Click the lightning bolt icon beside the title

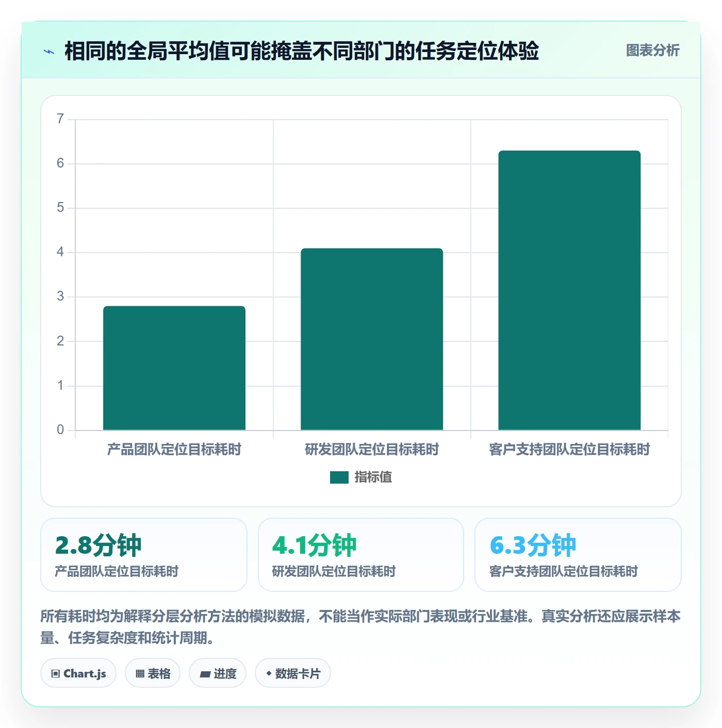click(x=49, y=52)
